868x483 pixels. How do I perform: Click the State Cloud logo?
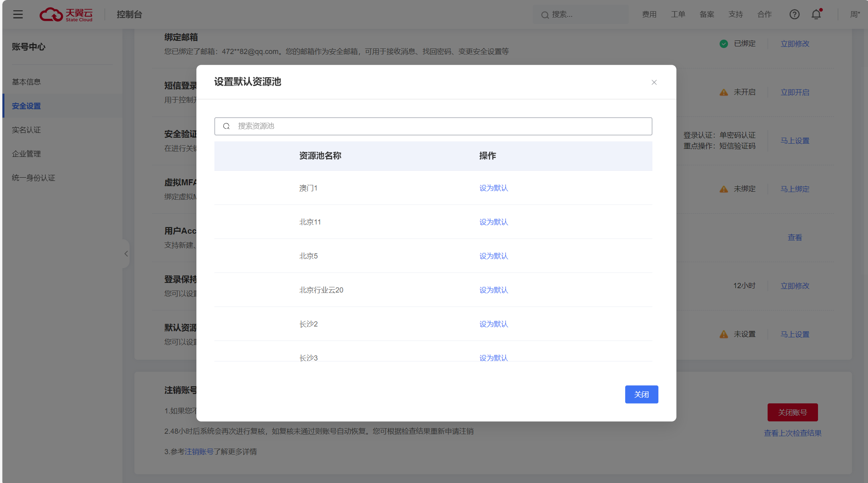pyautogui.click(x=66, y=14)
